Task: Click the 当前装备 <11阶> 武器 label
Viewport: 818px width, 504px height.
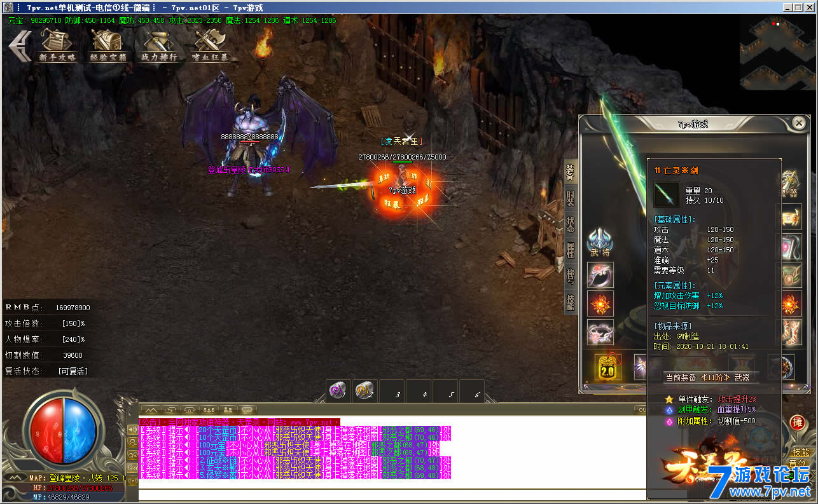Action: pyautogui.click(x=711, y=377)
